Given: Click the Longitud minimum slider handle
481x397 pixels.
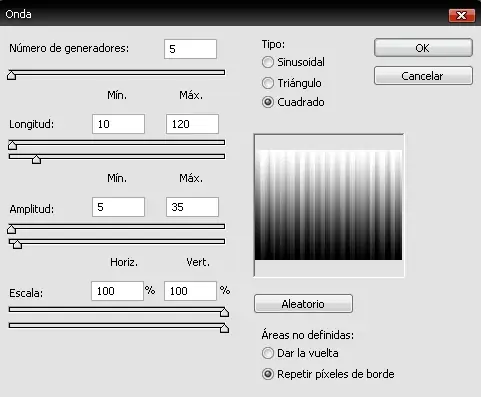Looking at the screenshot, I should [13, 145].
